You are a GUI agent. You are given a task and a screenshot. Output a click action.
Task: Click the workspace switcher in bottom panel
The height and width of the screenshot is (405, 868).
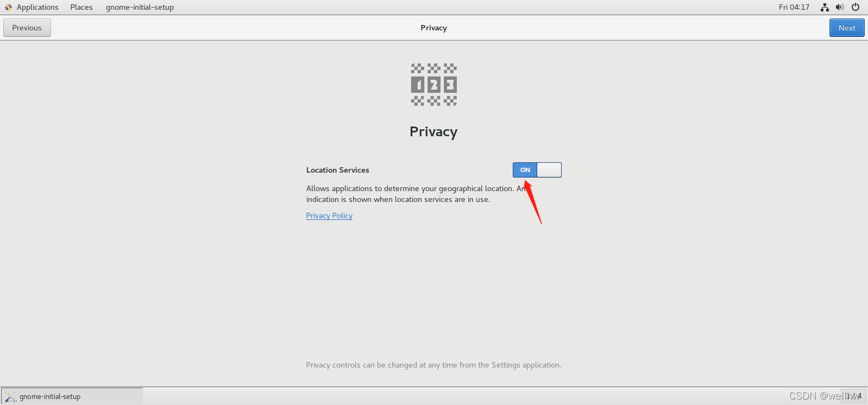pyautogui.click(x=853, y=396)
